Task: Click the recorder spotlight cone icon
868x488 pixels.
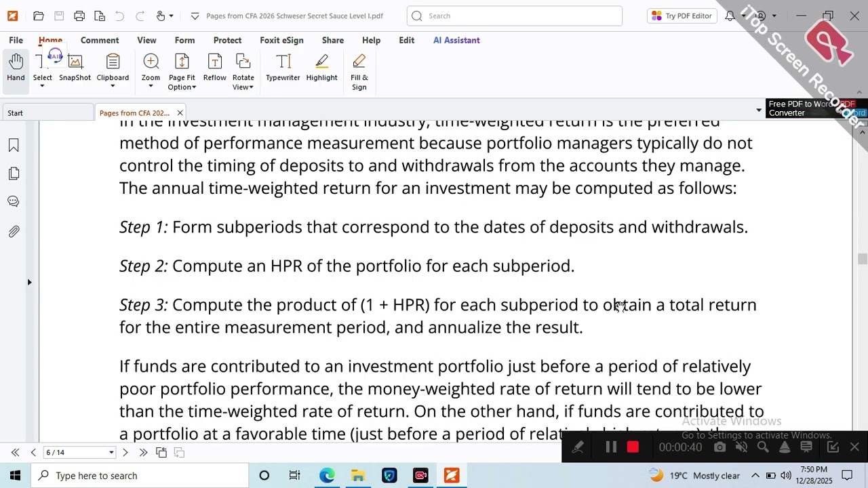Action: [x=785, y=447]
